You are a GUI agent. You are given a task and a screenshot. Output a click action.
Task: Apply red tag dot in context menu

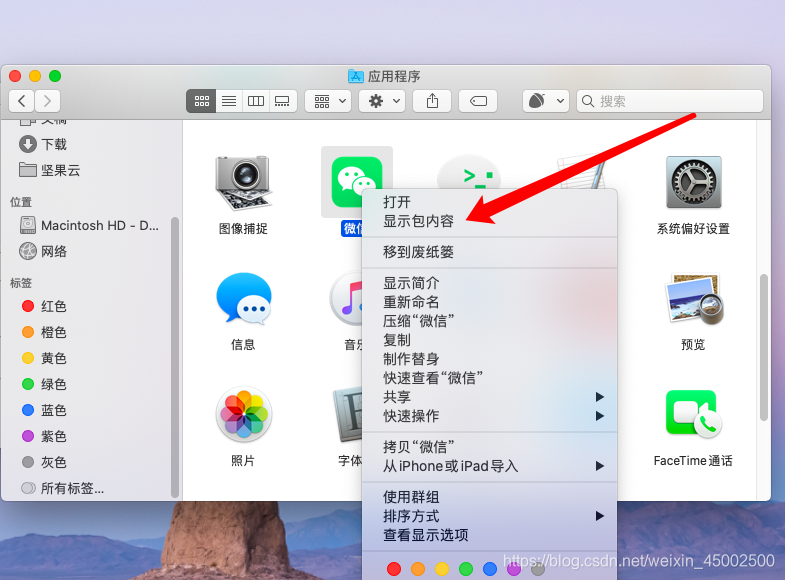click(x=394, y=569)
